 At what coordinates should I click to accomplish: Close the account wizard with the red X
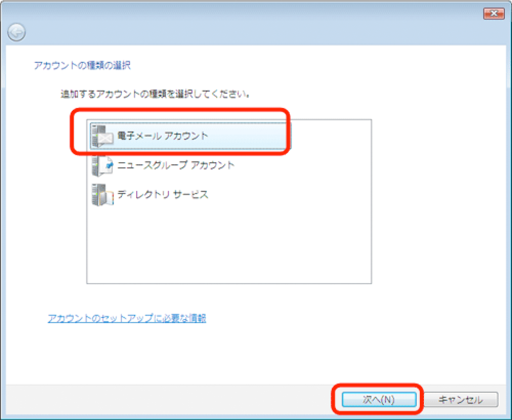(x=494, y=14)
